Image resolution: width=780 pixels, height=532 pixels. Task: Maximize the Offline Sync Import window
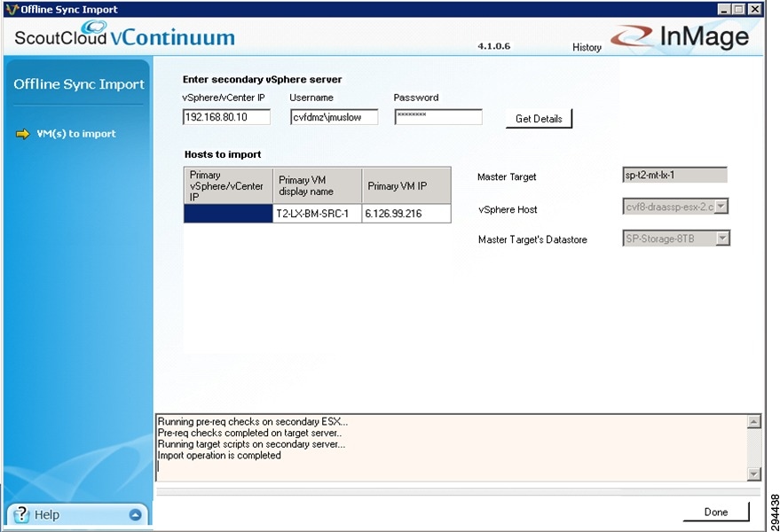(x=739, y=9)
